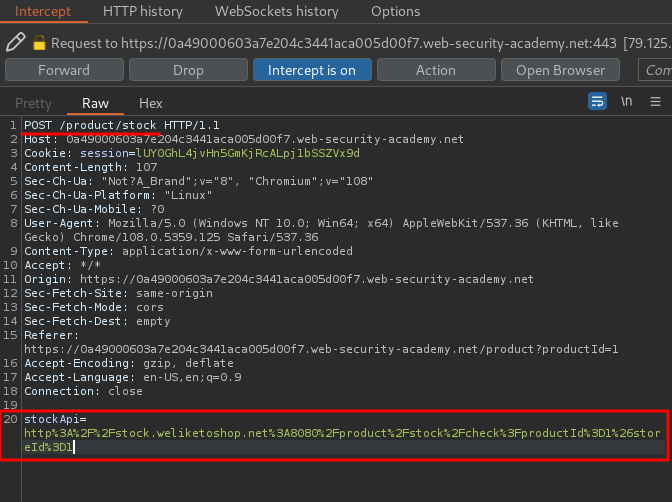Click the POST /product/stock request line
This screenshot has height=502, width=672.
tap(122, 125)
